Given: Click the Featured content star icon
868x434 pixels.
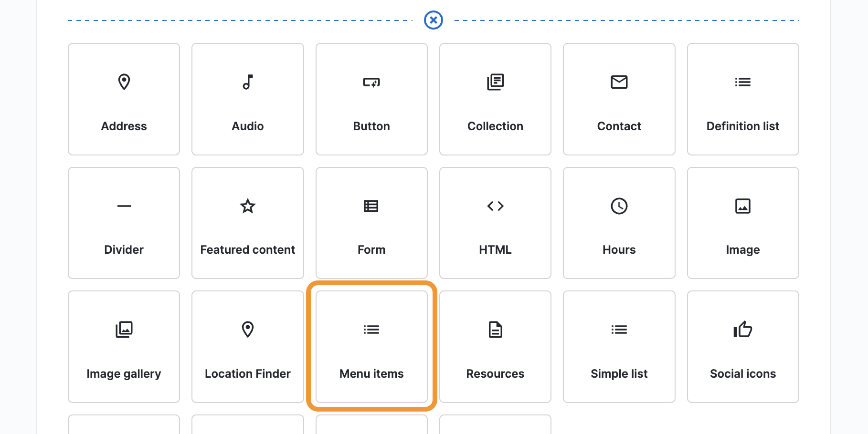Looking at the screenshot, I should click(x=247, y=206).
